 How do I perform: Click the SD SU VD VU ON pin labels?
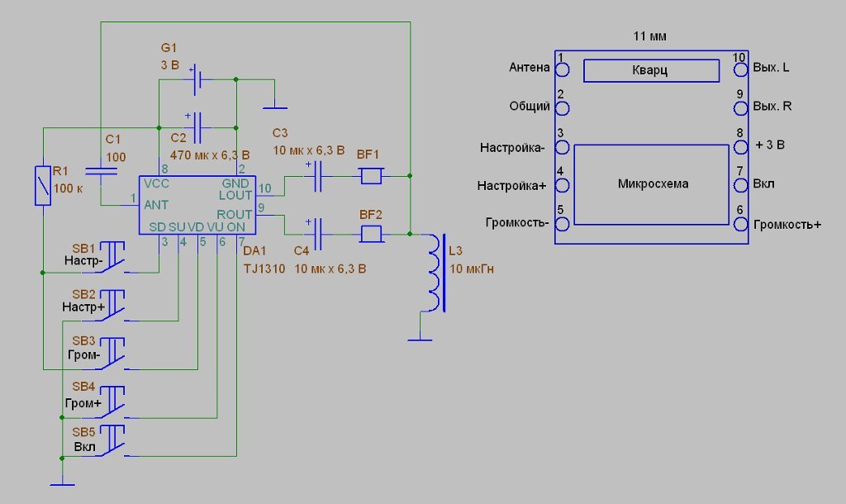coord(197,227)
